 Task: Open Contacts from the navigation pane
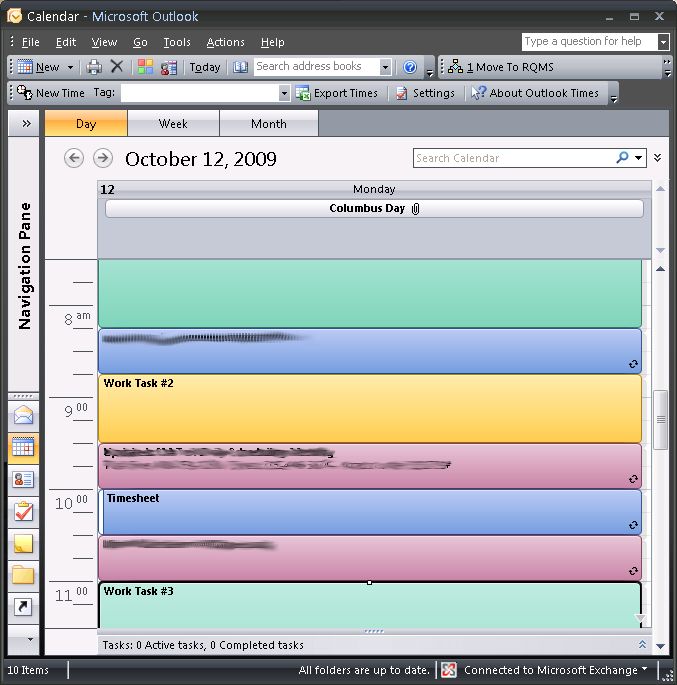click(23, 479)
